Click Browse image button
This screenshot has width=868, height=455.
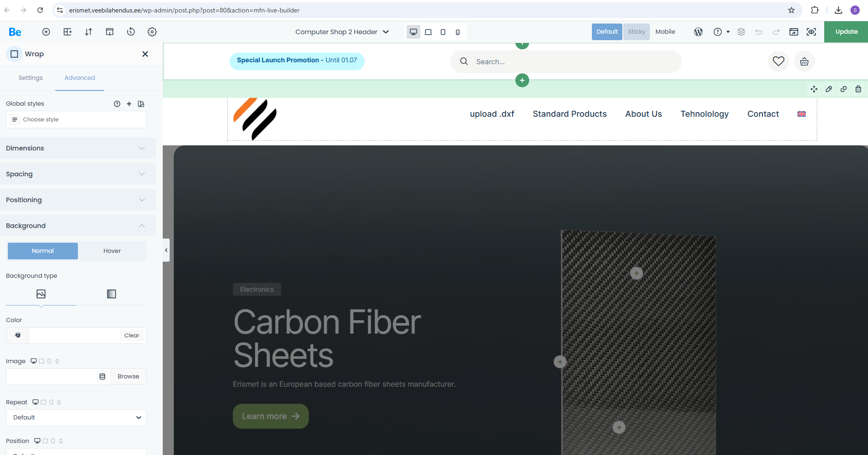pyautogui.click(x=128, y=377)
